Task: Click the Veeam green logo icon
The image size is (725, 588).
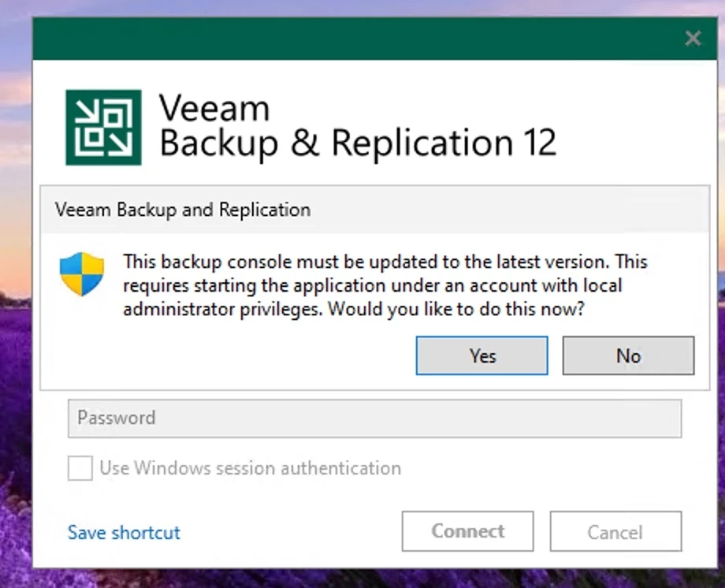Action: coord(103,127)
